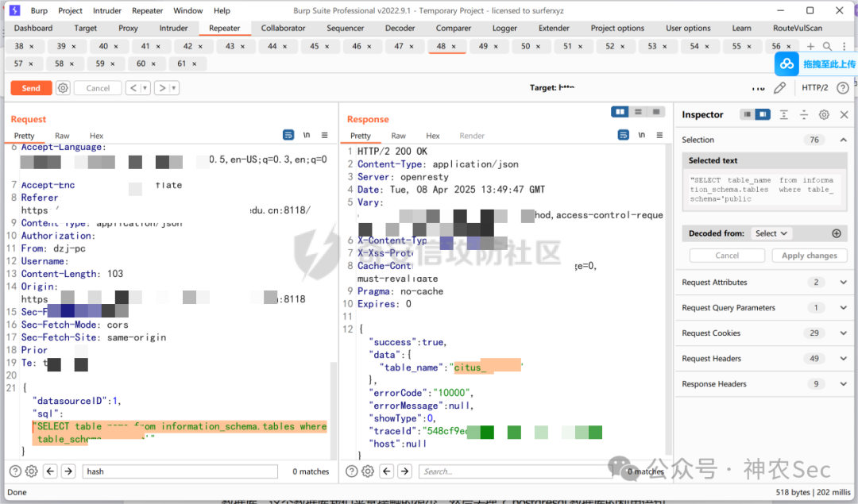Screen dimensions: 858x504
Task: Click the response Search field
Action: [x=516, y=471]
